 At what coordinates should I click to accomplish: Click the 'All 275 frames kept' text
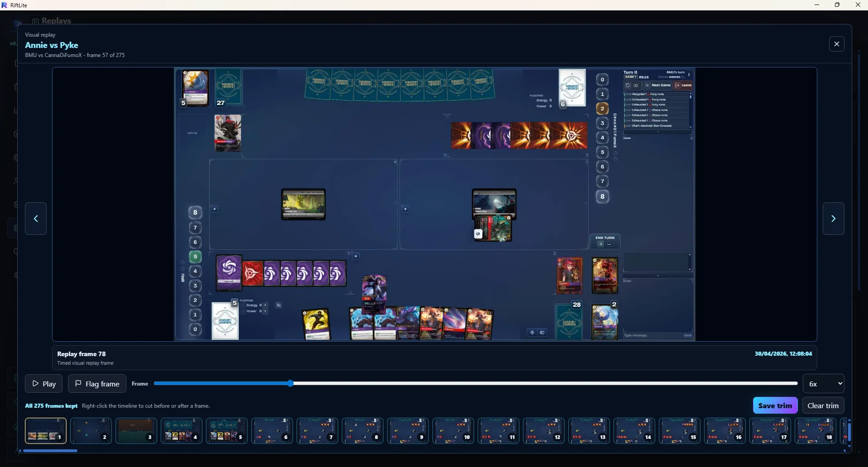pyautogui.click(x=51, y=406)
